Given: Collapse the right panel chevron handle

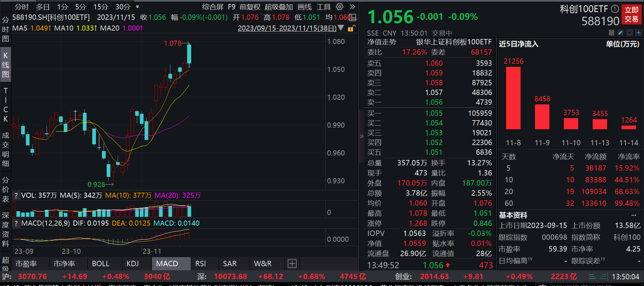Looking at the screenshot, I should (x=362, y=136).
